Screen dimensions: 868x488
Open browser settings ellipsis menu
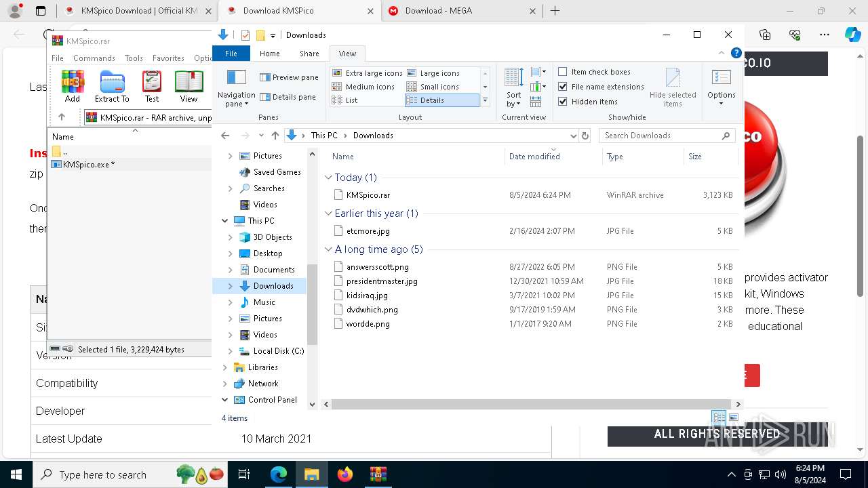click(x=825, y=35)
